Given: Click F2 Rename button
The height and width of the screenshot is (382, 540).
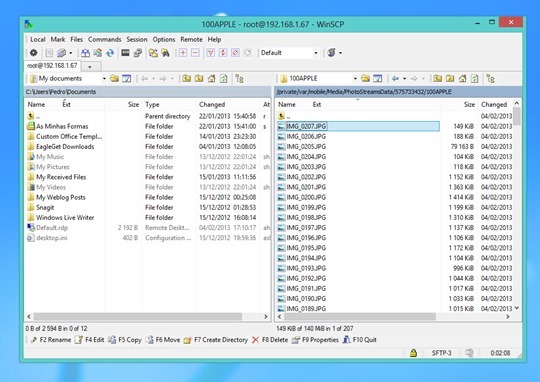Looking at the screenshot, I should tap(50, 340).
